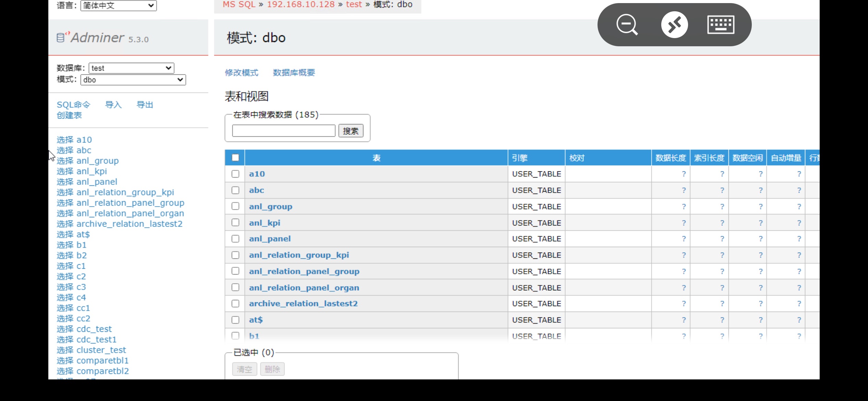Open the SQL command page
Image resolution: width=868 pixels, height=401 pixels.
click(73, 105)
